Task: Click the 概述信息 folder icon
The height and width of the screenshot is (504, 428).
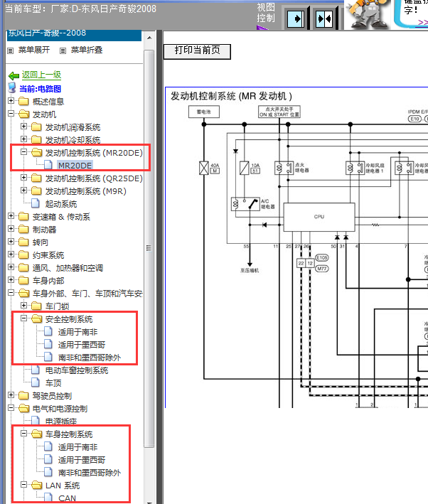Action: 23,101
